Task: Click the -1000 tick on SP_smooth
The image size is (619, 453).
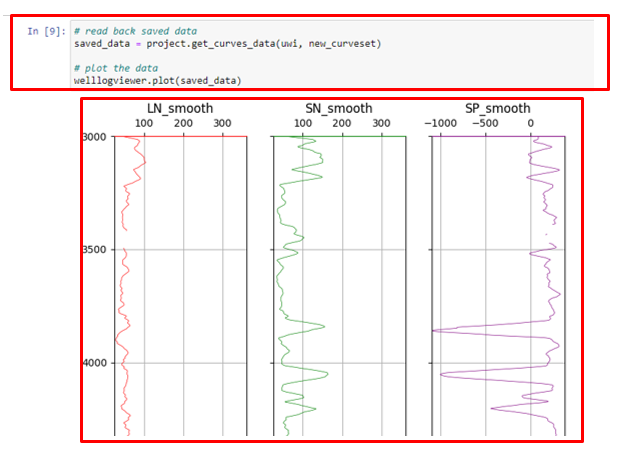Action: pos(441,124)
